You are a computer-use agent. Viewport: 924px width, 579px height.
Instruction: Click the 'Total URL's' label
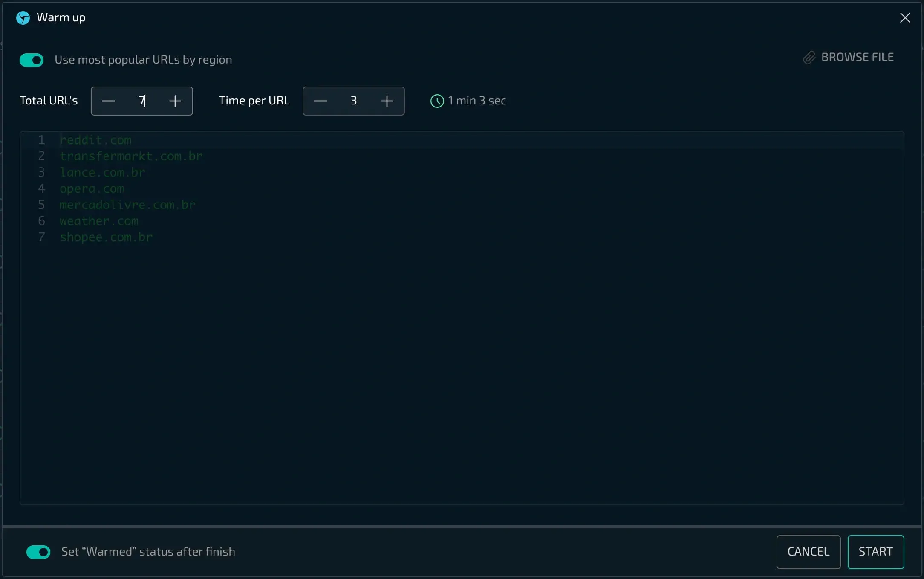pyautogui.click(x=49, y=101)
